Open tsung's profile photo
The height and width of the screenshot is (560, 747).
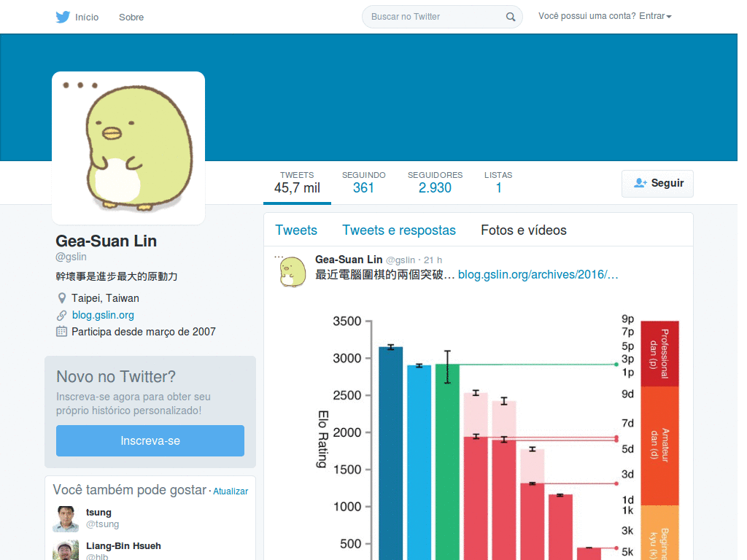pos(66,518)
